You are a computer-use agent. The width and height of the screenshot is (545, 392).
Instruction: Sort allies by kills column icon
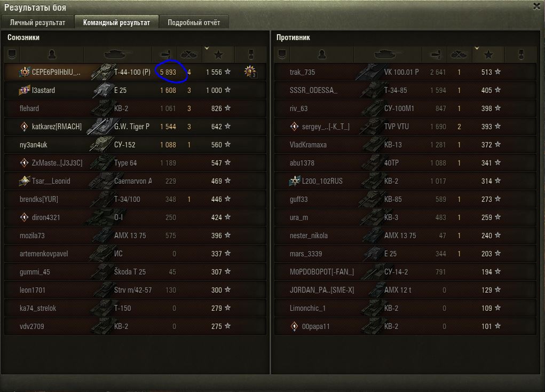click(x=189, y=54)
